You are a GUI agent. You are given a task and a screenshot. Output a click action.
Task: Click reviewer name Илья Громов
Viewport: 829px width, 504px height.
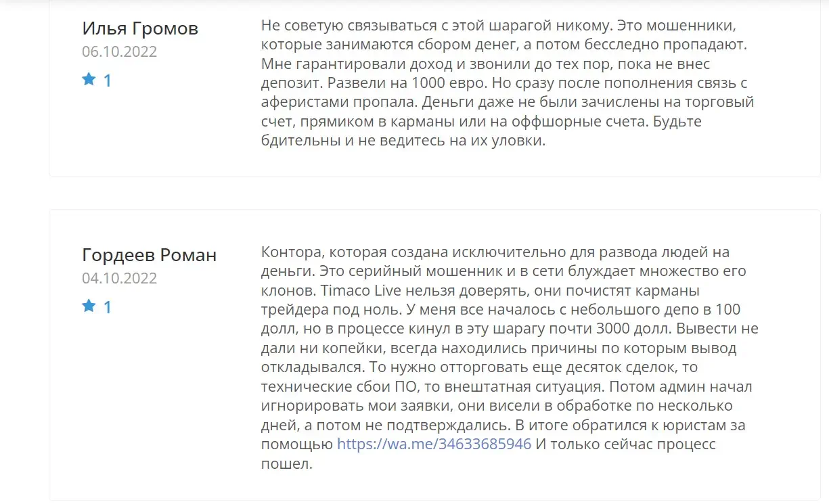140,28
